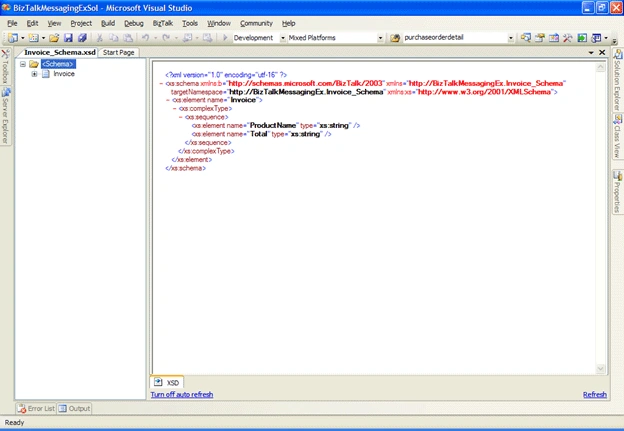The image size is (624, 431).
Task: Open the Window menu
Action: coord(219,23)
